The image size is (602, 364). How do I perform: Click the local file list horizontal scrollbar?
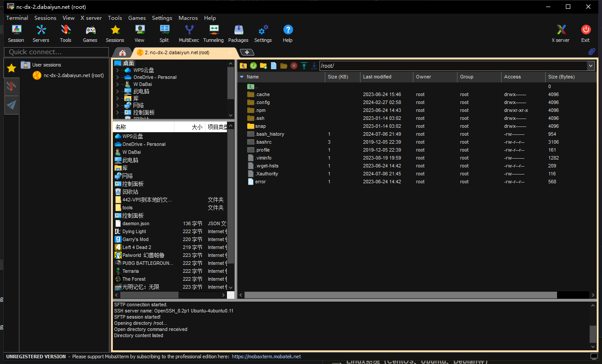pyautogui.click(x=149, y=295)
